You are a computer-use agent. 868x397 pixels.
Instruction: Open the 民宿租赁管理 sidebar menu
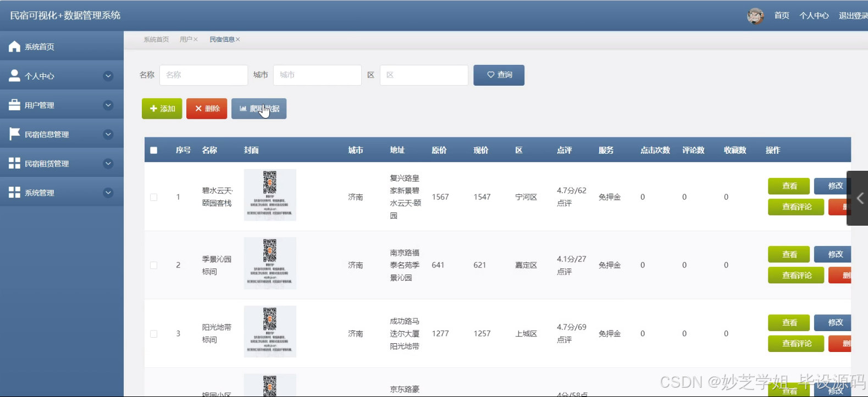62,163
